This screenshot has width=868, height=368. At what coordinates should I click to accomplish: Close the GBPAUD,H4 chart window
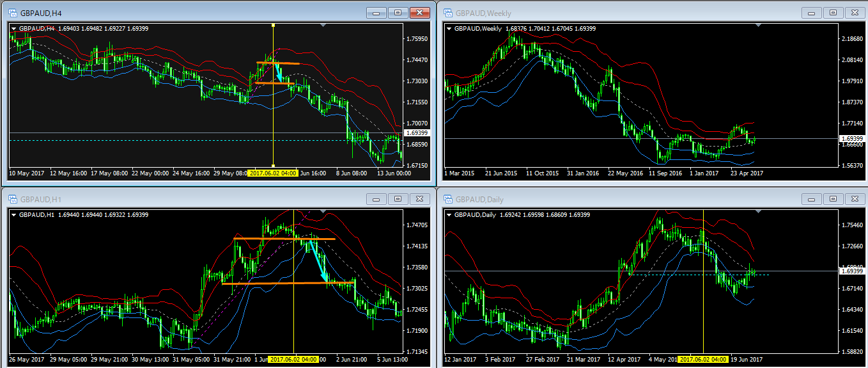pyautogui.click(x=419, y=13)
